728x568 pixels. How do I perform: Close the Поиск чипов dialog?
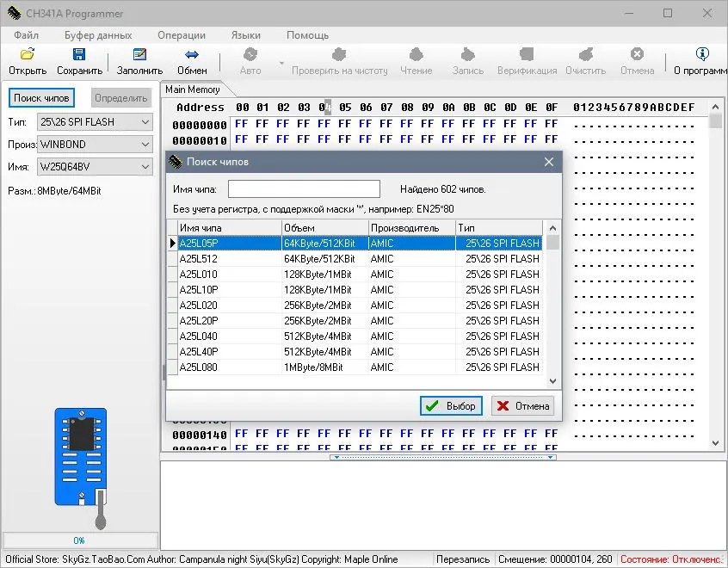click(x=549, y=162)
